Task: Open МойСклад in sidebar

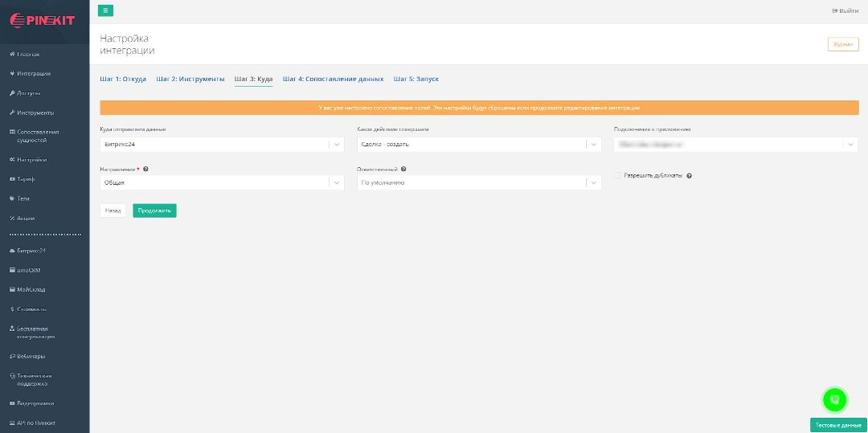Action: 30,289
